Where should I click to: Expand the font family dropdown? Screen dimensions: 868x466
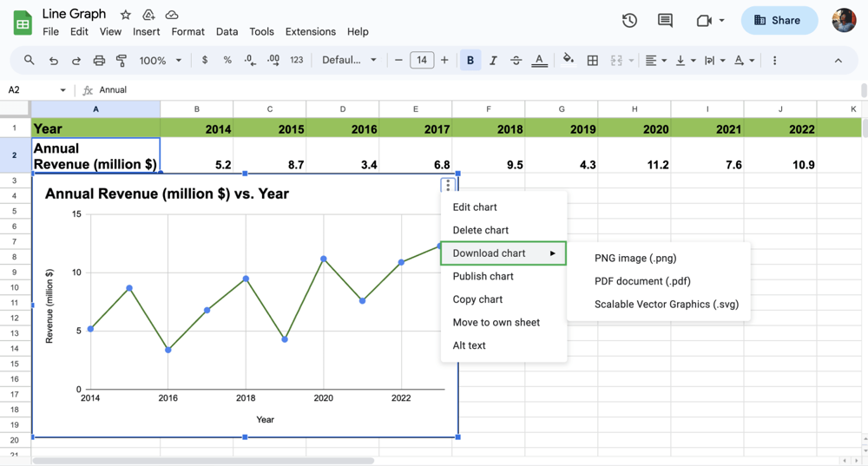click(349, 61)
